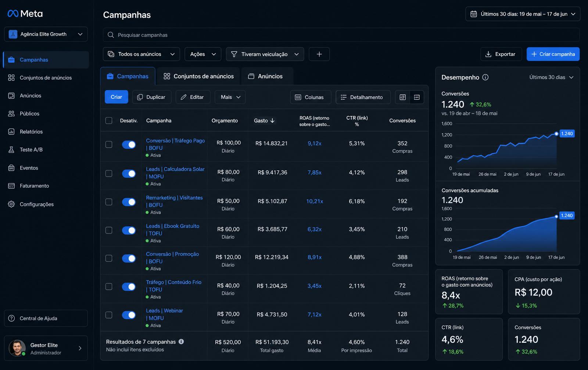Viewport: 588px width, 370px height.
Task: Select Campanhas in the sidebar menu
Action: tap(46, 60)
